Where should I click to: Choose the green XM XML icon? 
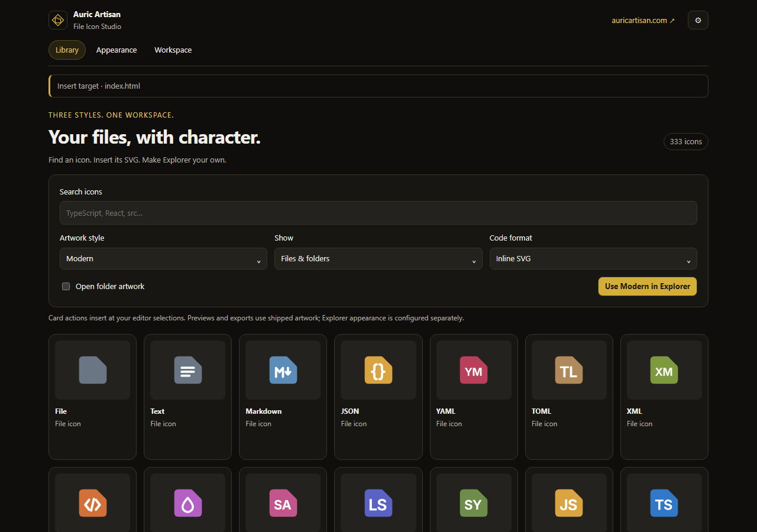pyautogui.click(x=664, y=370)
